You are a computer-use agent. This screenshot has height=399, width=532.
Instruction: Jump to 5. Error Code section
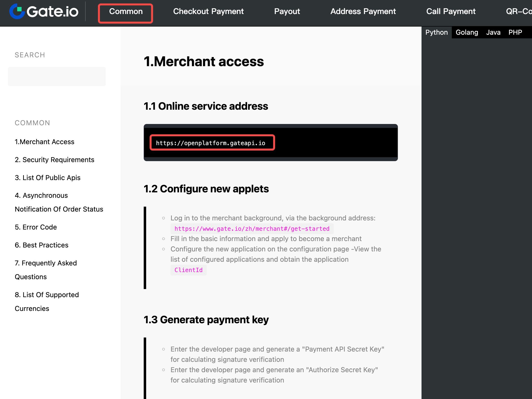pos(36,227)
